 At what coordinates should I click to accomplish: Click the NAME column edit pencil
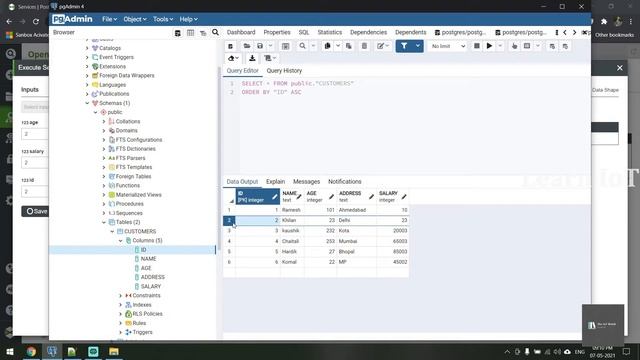tap(299, 197)
